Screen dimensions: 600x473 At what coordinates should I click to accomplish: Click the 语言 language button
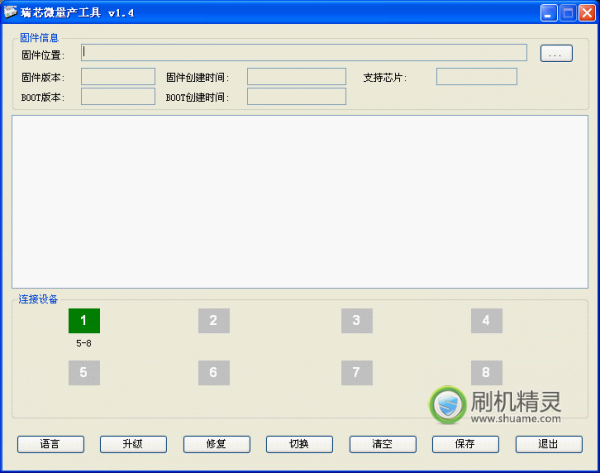[51, 444]
